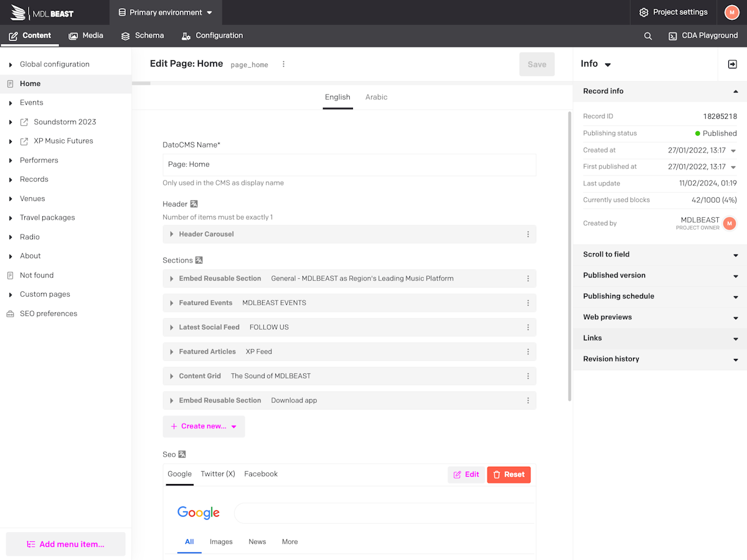Expand the Revision history section
The height and width of the screenshot is (560, 747).
tap(660, 359)
